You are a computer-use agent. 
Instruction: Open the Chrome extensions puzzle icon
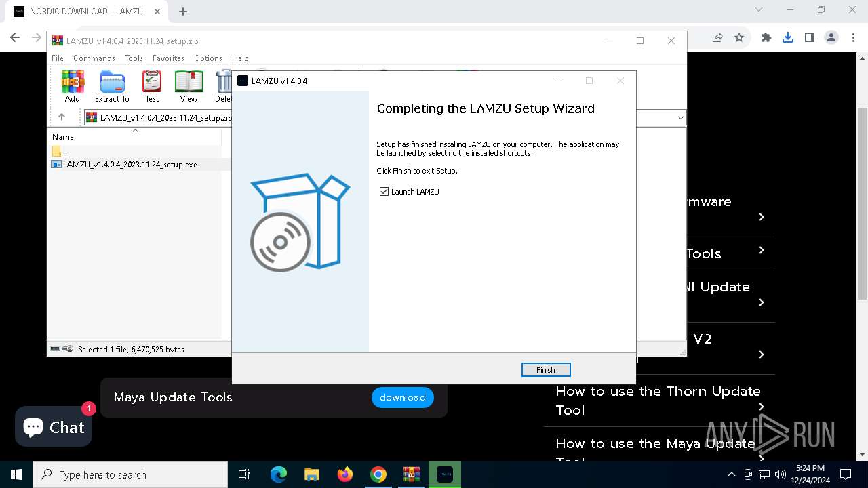click(x=766, y=38)
